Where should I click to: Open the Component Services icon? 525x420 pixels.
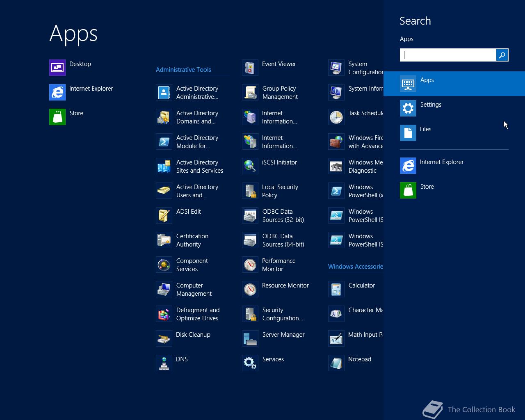pyautogui.click(x=164, y=265)
